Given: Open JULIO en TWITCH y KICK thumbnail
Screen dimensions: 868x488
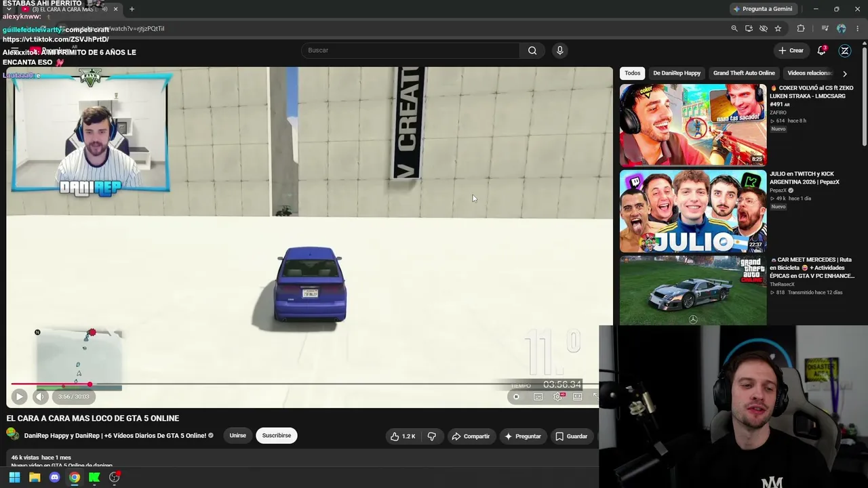Looking at the screenshot, I should (693, 211).
